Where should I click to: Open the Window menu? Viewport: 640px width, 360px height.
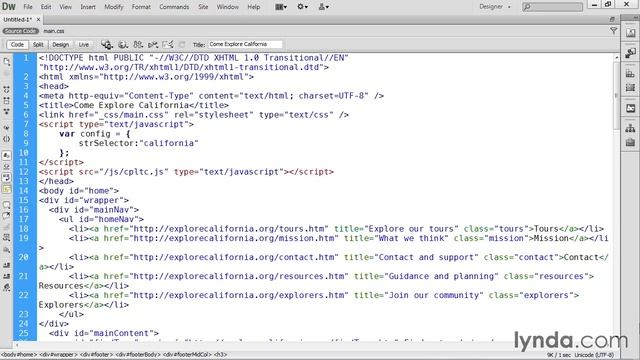227,7
